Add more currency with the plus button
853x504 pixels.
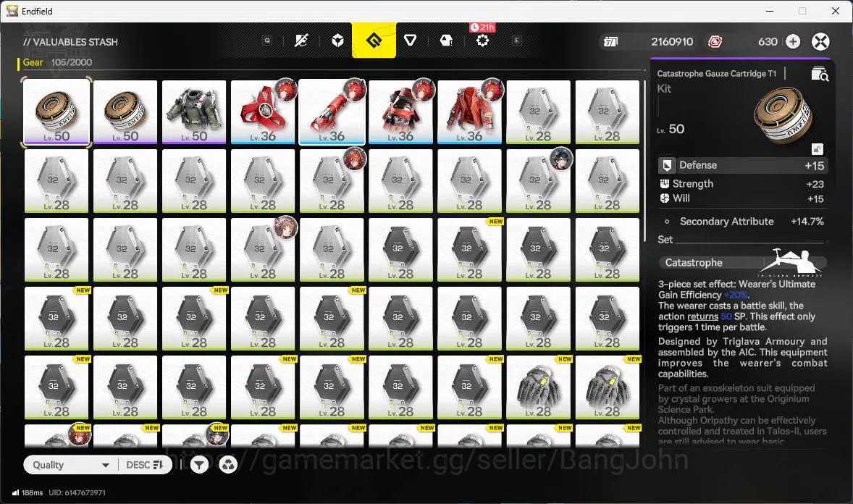793,41
